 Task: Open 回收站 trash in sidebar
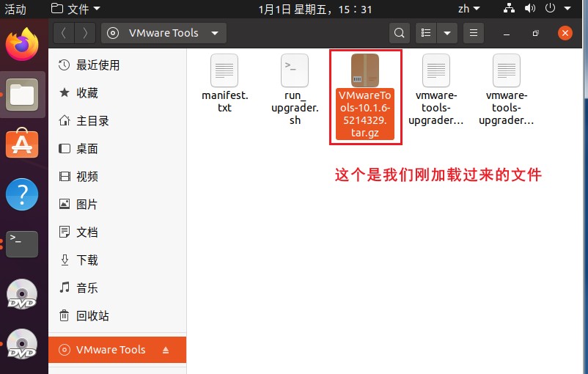pos(117,316)
